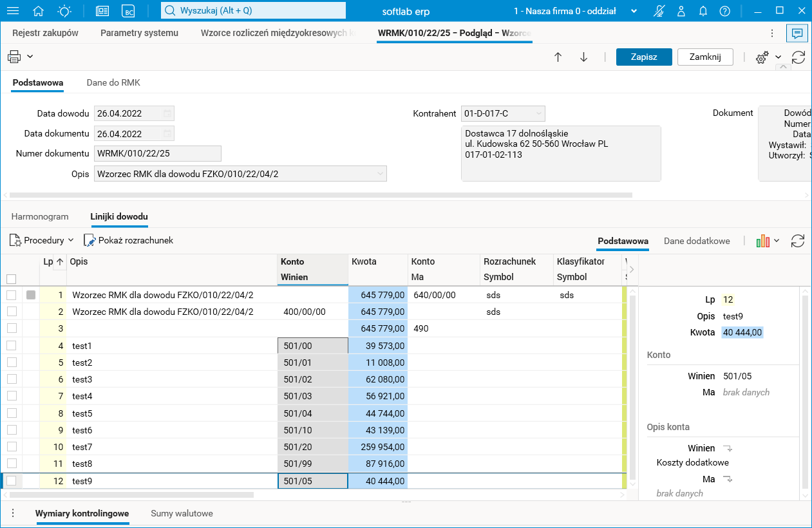Click the Zamknij button
The image size is (812, 528).
705,57
